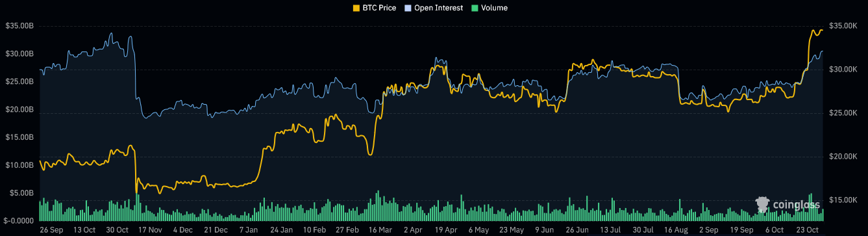This screenshot has height=236, width=868.
Task: Click the 10 Feb date label
Action: pos(315,230)
